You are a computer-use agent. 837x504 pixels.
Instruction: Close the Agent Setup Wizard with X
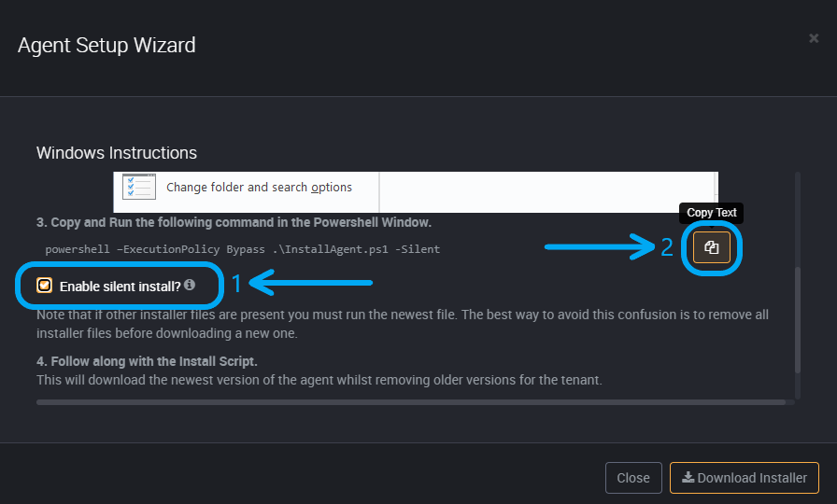(814, 38)
